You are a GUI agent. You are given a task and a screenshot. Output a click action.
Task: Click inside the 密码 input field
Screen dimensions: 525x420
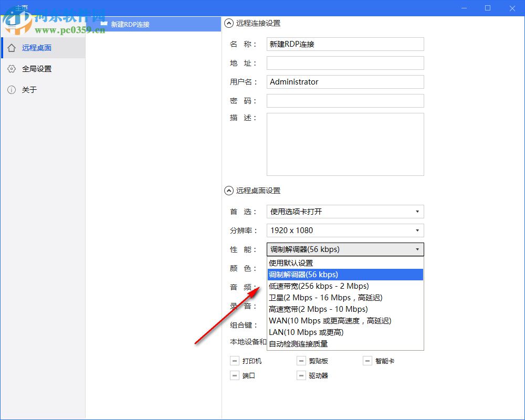tap(345, 100)
